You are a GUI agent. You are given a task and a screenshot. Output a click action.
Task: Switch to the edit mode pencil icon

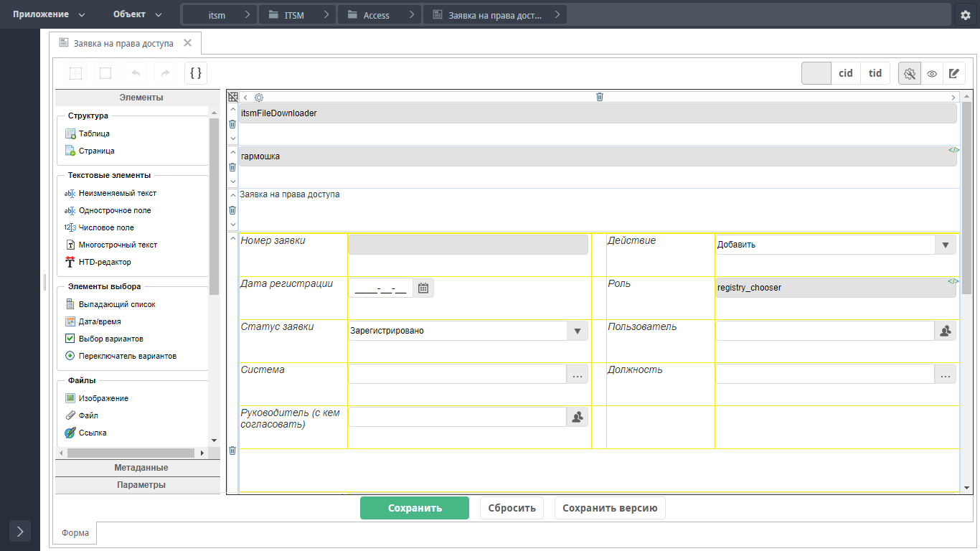[953, 73]
